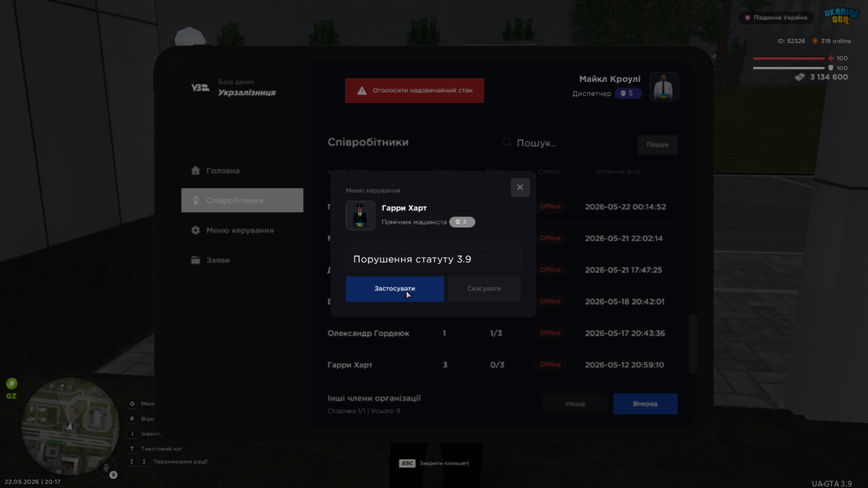Click timestamp 2026-05-18 20:42:01
Screen dimensions: 868x488
(x=625, y=302)
